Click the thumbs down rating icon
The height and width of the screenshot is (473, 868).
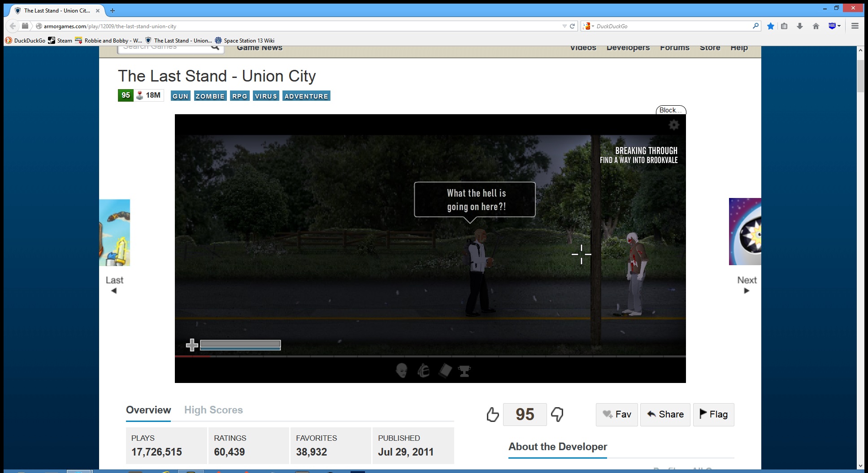click(557, 414)
